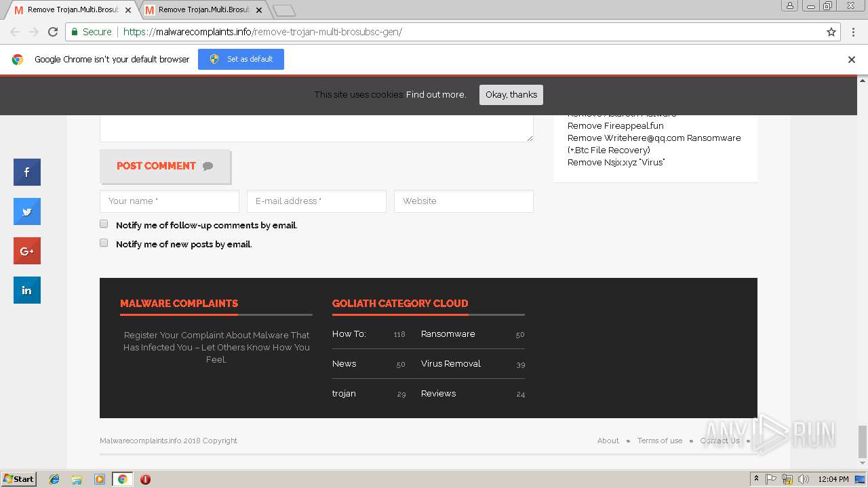Dismiss default browser bar with X
868x488 pixels.
[x=852, y=60]
